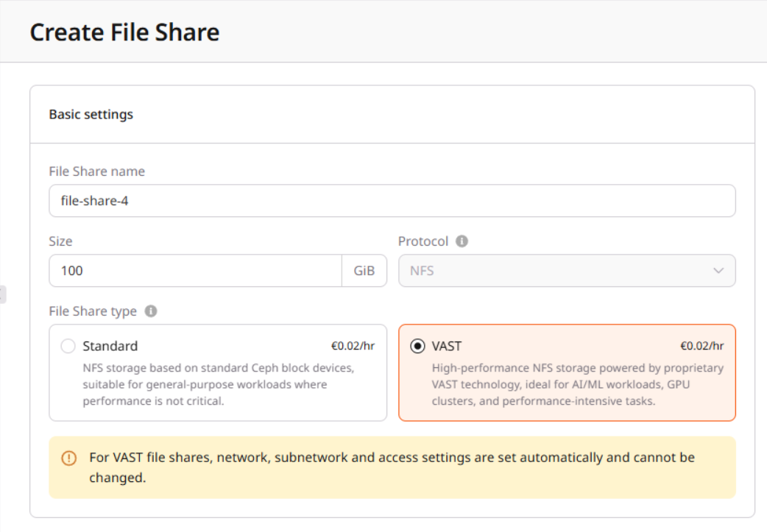This screenshot has height=532, width=767.
Task: Expand the NFS protocol selector
Action: pyautogui.click(x=567, y=270)
